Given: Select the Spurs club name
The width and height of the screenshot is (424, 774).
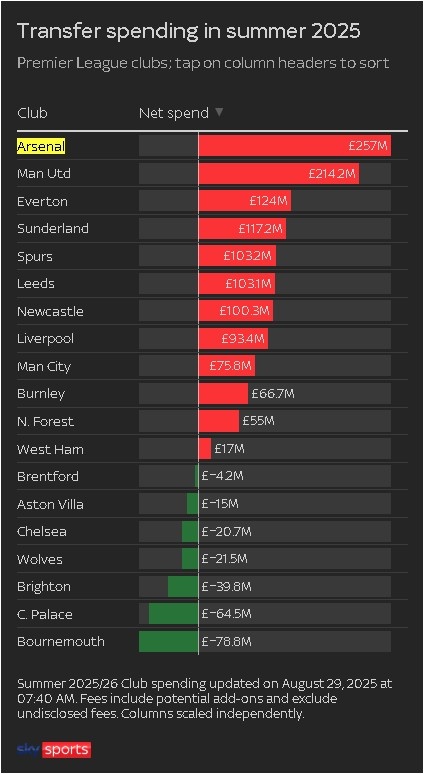Looking at the screenshot, I should [35, 257].
